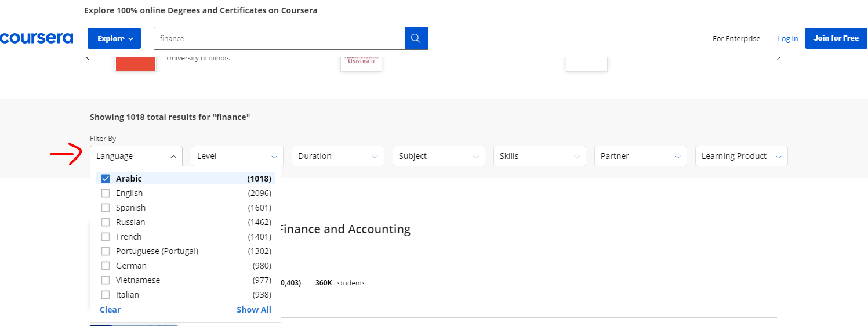This screenshot has width=868, height=326.
Task: Collapse the Language filter dropdown
Action: point(136,156)
